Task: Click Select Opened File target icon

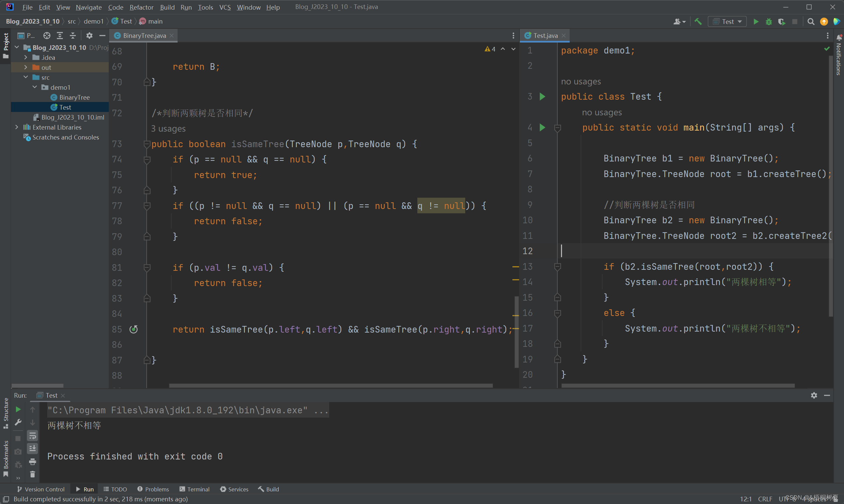Action: click(x=47, y=36)
